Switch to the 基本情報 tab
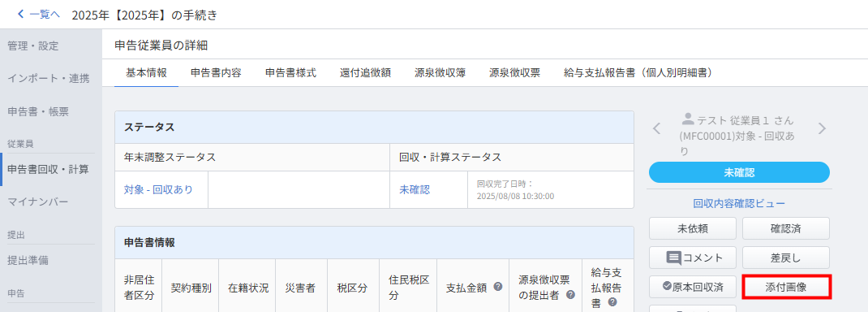868x312 pixels. [146, 73]
